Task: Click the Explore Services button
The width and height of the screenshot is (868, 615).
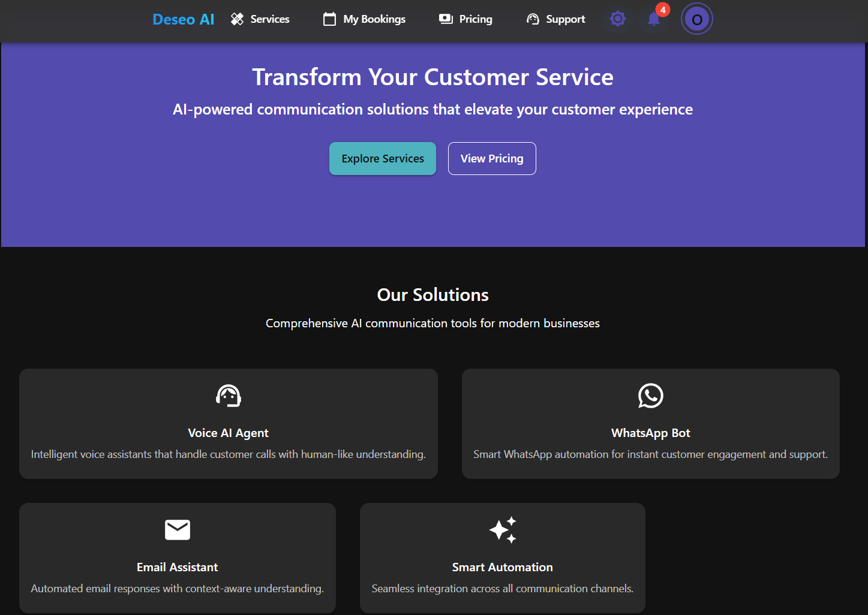Action: 382,158
